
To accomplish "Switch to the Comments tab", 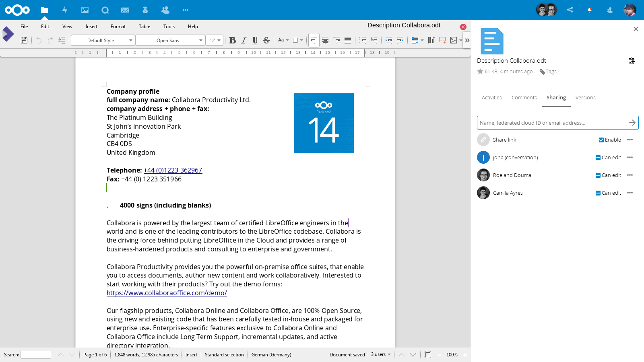I will 524,98.
